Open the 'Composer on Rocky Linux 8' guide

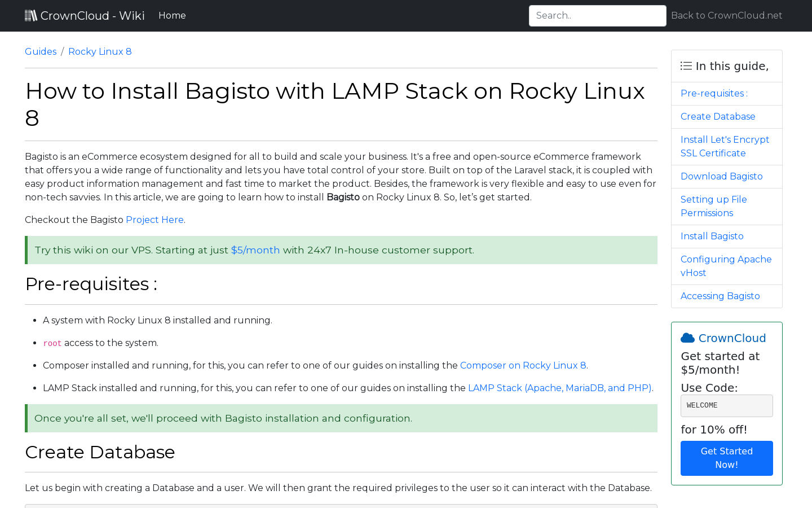[523, 365]
